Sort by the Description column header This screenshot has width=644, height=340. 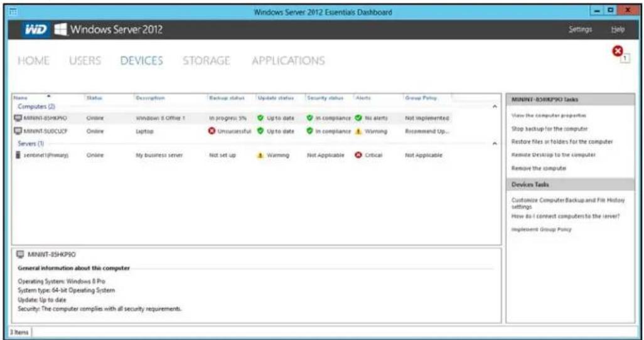point(150,98)
